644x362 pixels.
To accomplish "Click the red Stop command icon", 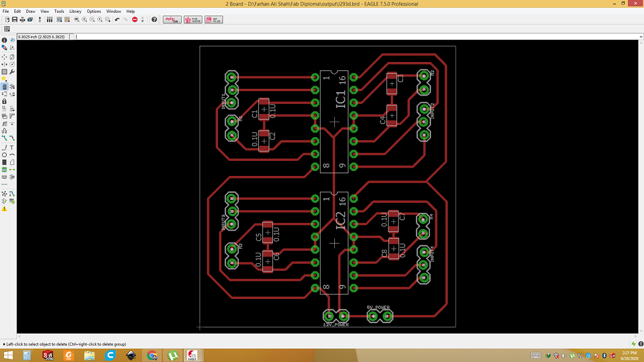I will click(x=135, y=20).
